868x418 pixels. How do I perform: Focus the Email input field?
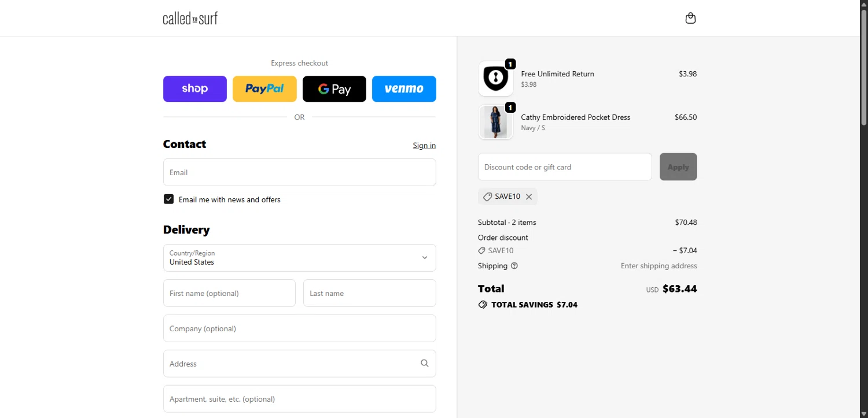[x=299, y=172]
